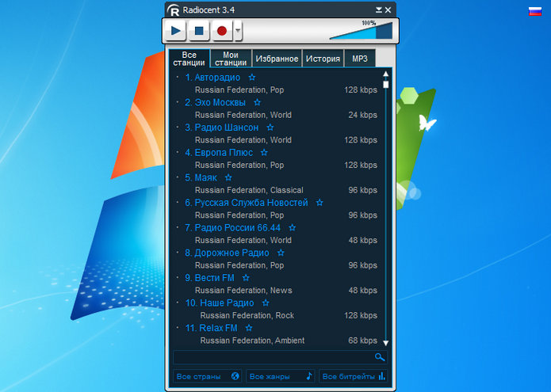Click the Russian Federation, News text under Вести FM
The height and width of the screenshot is (392, 551).
tap(243, 290)
